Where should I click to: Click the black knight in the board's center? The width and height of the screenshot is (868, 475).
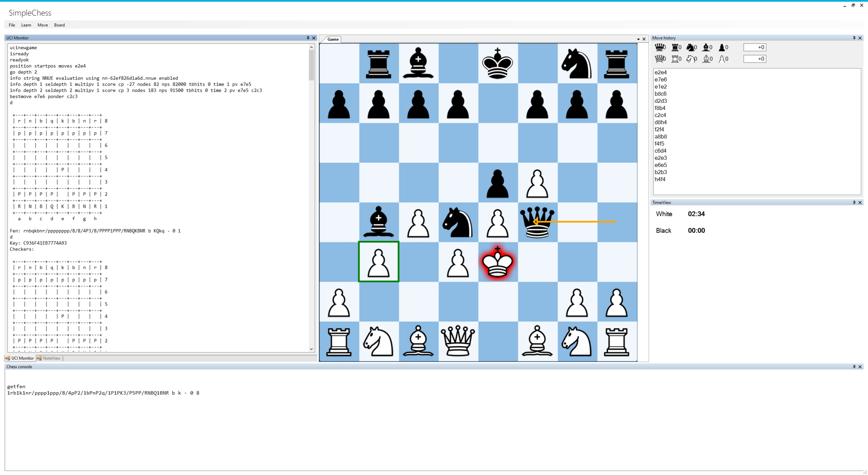click(x=458, y=222)
